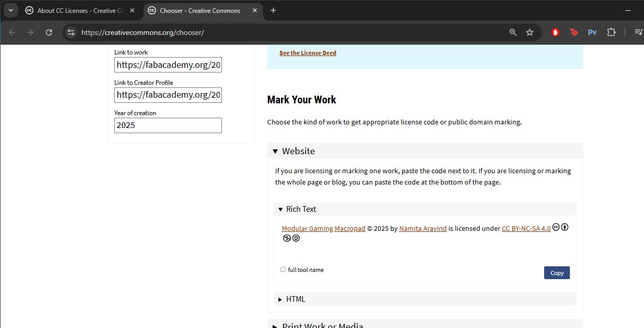The height and width of the screenshot is (328, 644).
Task: Expand the HTML section
Action: (x=425, y=299)
